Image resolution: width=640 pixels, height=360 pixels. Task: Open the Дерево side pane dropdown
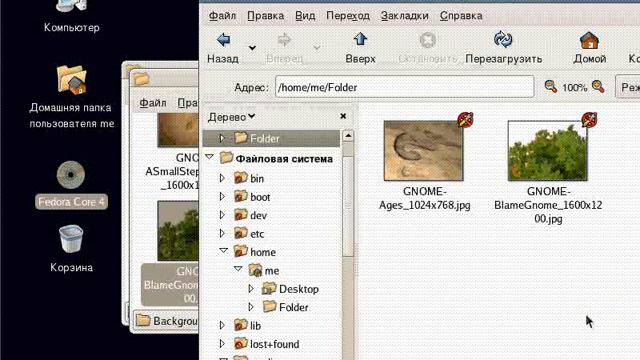(x=231, y=117)
